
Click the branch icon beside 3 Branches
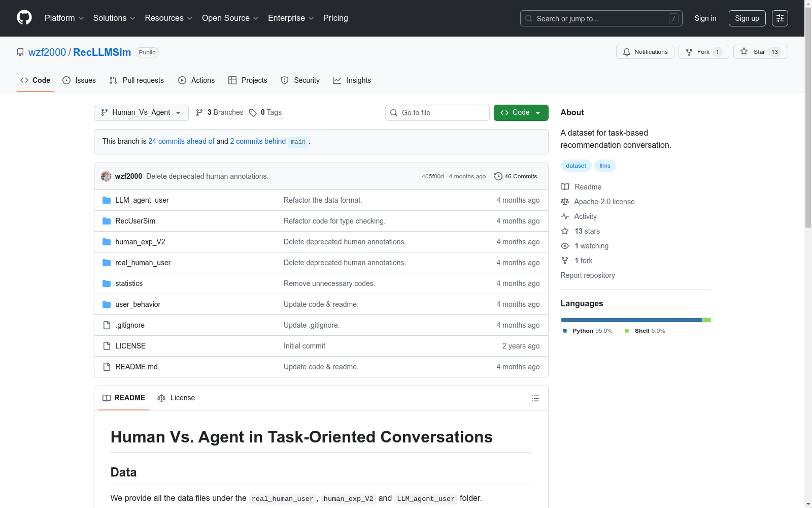pos(199,113)
